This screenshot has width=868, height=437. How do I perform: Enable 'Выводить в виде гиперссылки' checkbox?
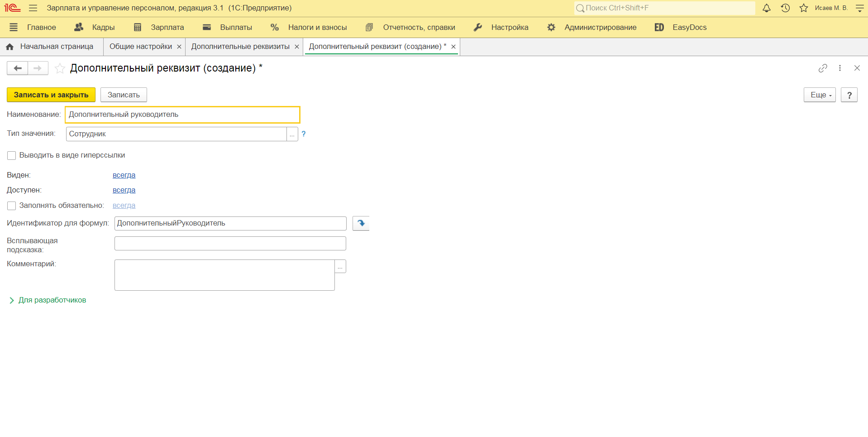tap(12, 156)
